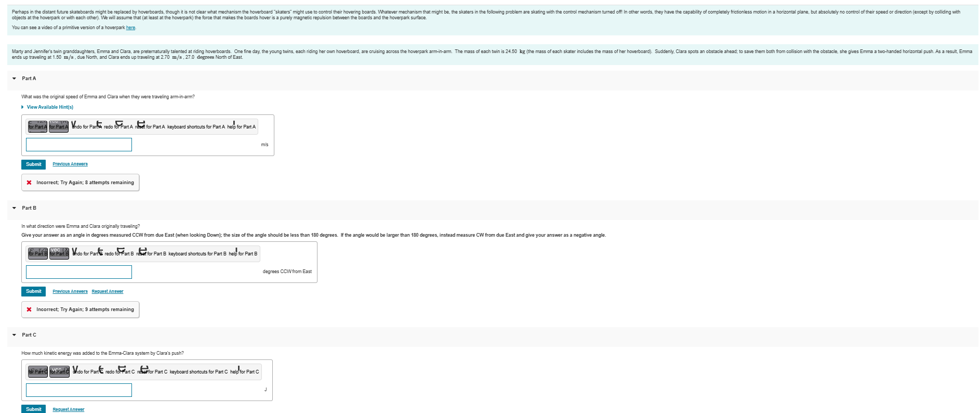980x413 pixels.
Task: Reset the Part C answer
Action: click(x=152, y=371)
